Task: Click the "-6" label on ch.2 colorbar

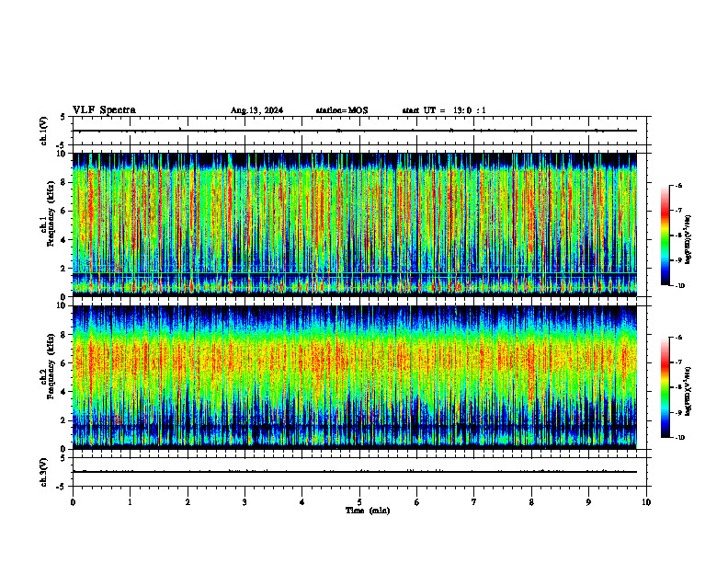Action: coord(678,338)
